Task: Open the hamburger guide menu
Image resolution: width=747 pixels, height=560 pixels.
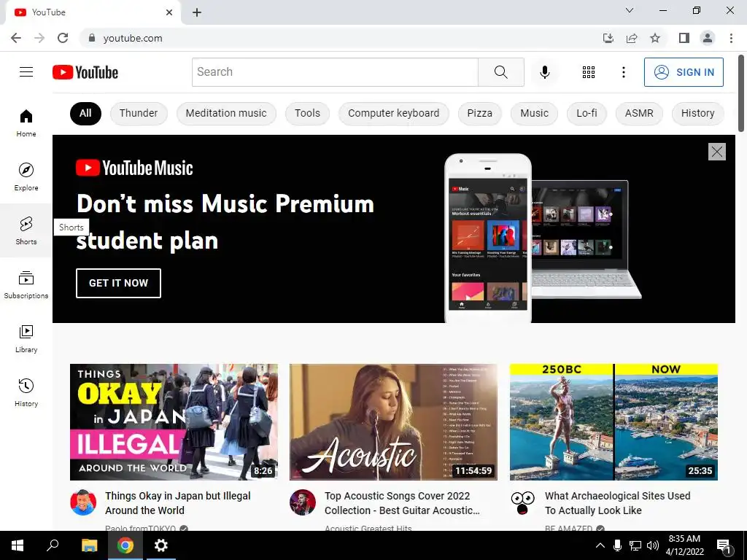Action: [26, 72]
